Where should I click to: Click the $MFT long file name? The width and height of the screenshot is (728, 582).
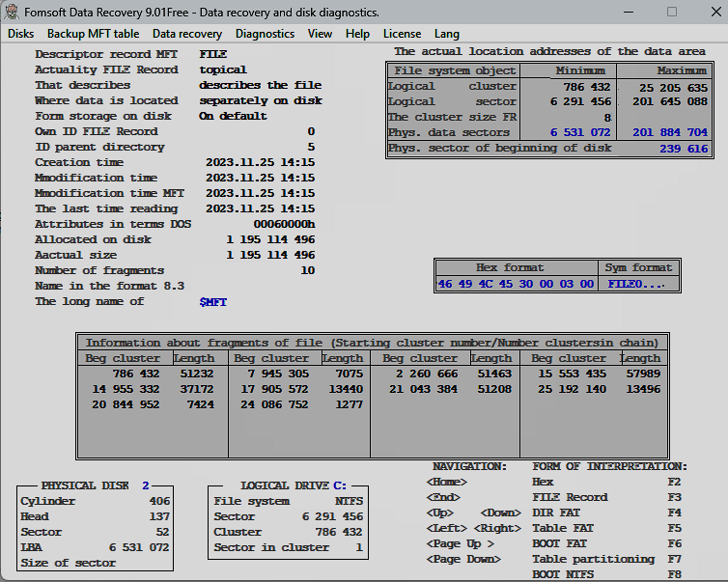pos(213,302)
